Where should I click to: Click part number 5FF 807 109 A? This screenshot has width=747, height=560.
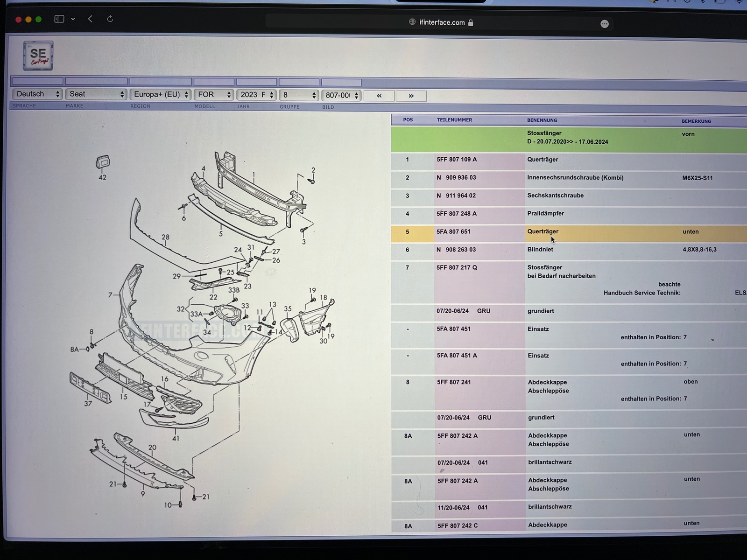coord(457,160)
